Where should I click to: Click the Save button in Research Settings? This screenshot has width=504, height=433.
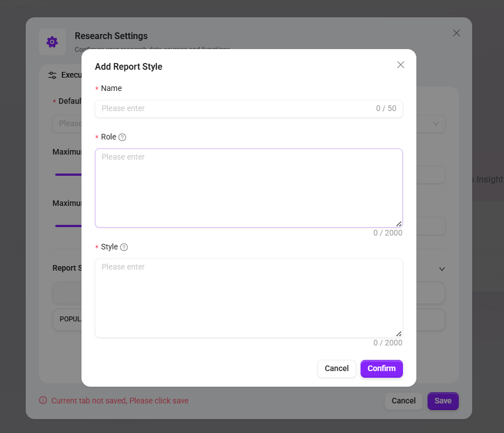pos(443,401)
